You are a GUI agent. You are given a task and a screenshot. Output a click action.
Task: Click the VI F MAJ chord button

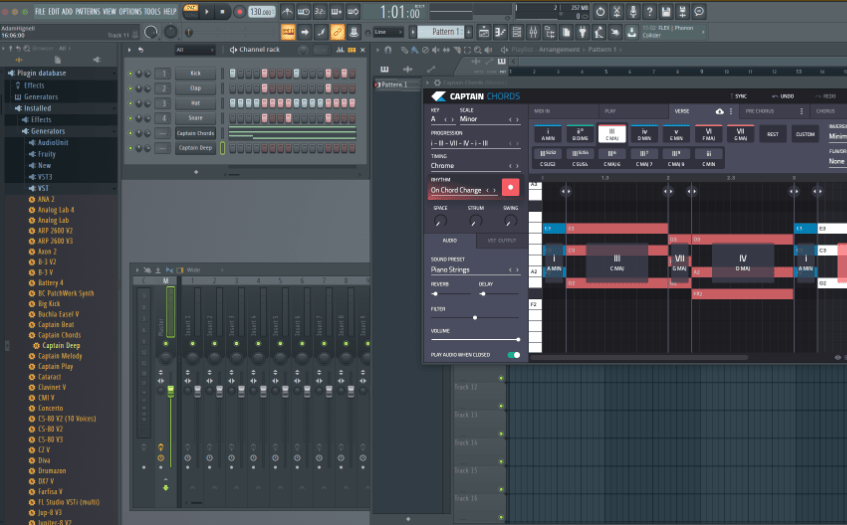(x=708, y=134)
